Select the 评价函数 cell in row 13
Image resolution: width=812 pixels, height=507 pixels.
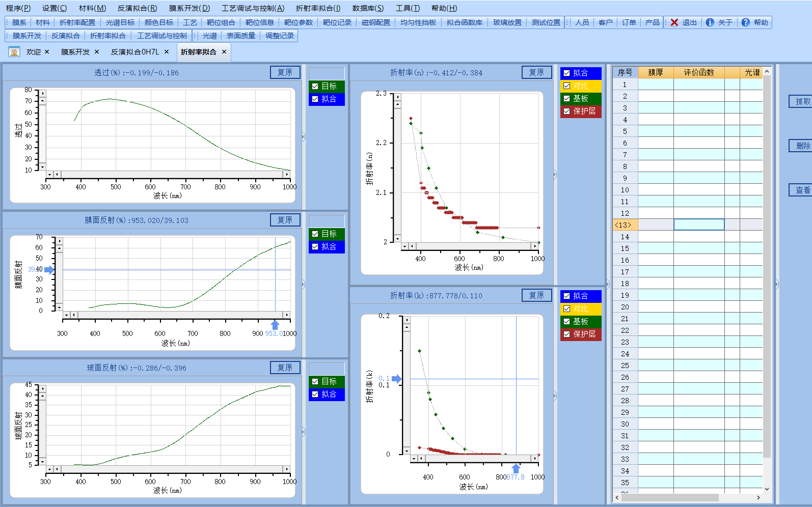click(699, 224)
